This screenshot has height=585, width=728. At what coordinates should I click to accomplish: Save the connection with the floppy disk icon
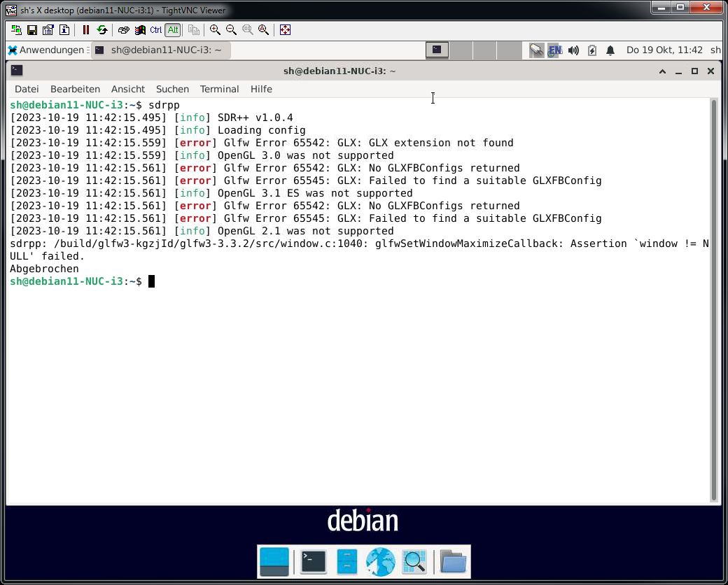pos(32,30)
